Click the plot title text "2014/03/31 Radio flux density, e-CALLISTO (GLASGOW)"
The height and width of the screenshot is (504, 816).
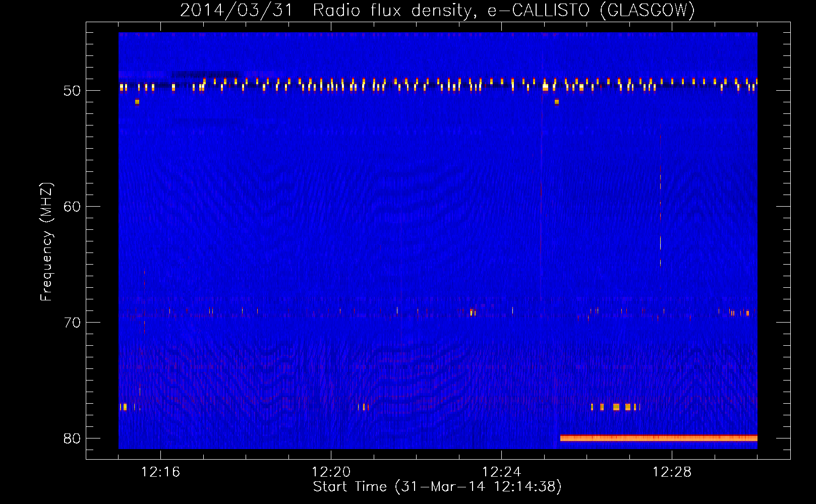pos(437,11)
